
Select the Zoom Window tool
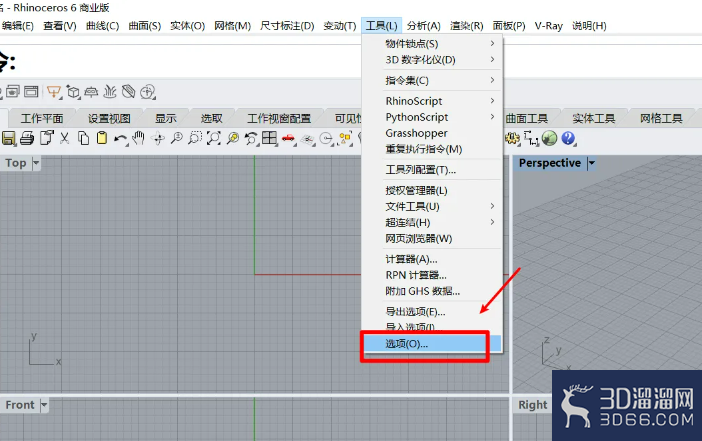(195, 138)
